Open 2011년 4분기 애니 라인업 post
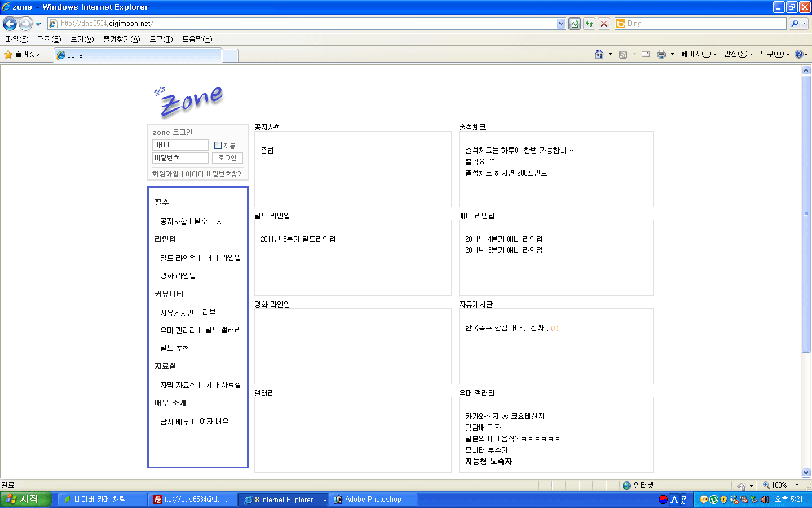Screen dimensions: 812x508 pyautogui.click(x=504, y=239)
